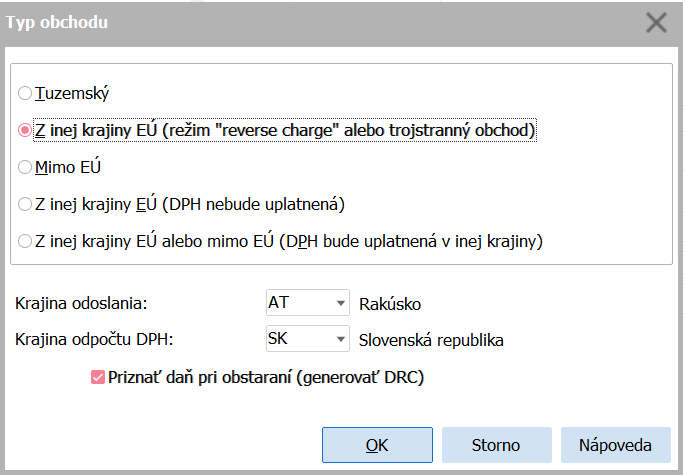Open the Krajina odpočtu DPH dropdown arrow
Viewport: 685px width, 475px height.
pyautogui.click(x=340, y=339)
